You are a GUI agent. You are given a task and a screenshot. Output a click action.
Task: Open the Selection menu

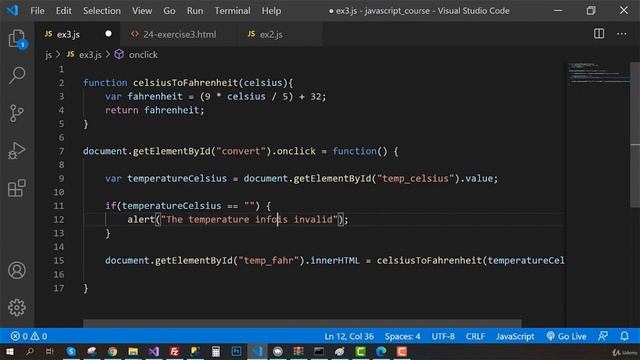click(102, 11)
